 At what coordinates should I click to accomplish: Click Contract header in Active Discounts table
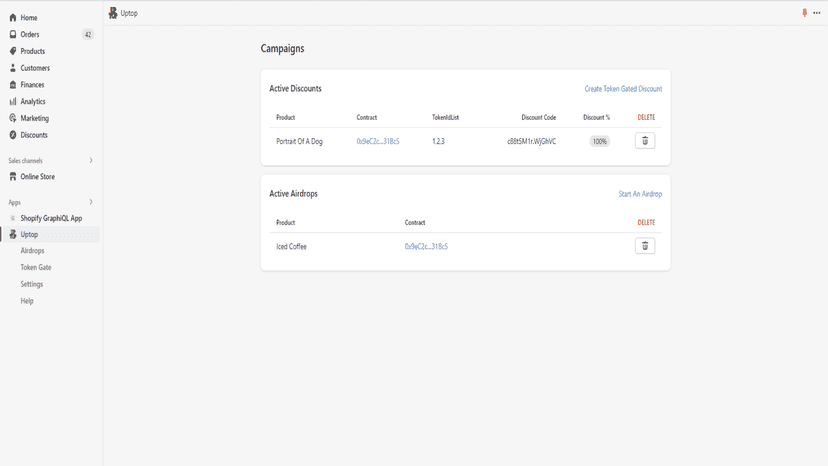click(x=366, y=117)
